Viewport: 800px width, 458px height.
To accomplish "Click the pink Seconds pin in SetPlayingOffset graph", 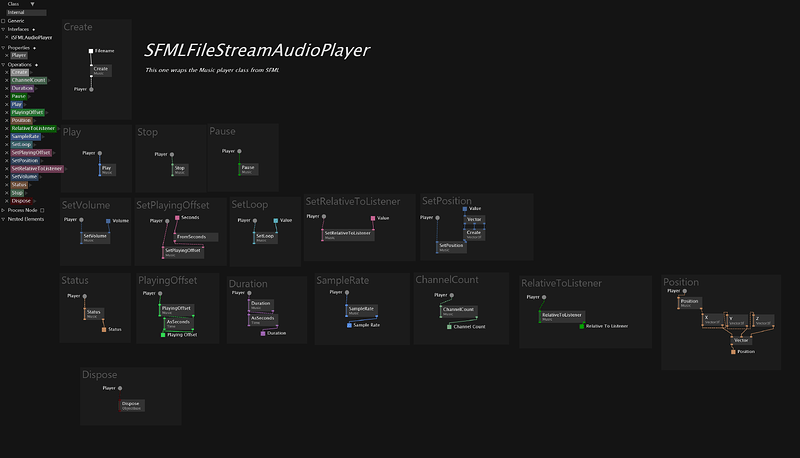I will [x=177, y=218].
